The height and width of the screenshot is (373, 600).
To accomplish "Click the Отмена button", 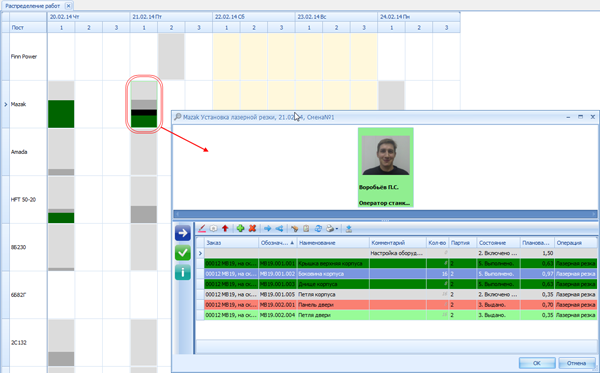I will tap(577, 363).
